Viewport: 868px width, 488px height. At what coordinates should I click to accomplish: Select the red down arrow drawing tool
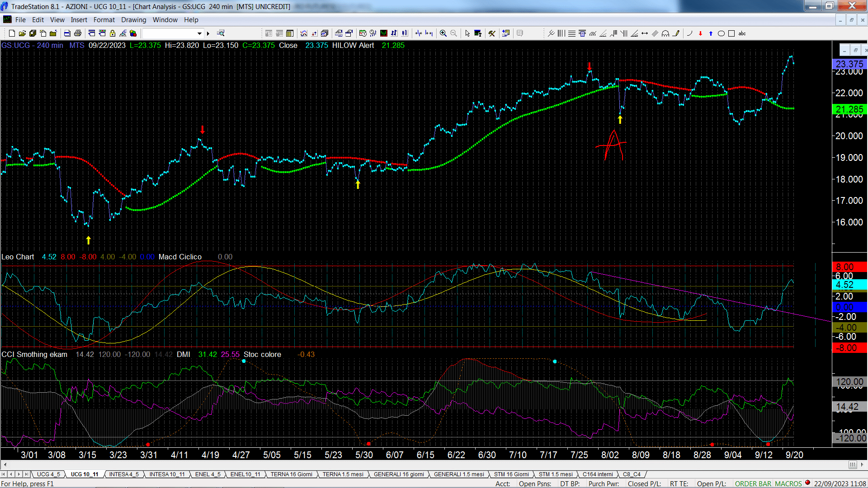pos(700,33)
